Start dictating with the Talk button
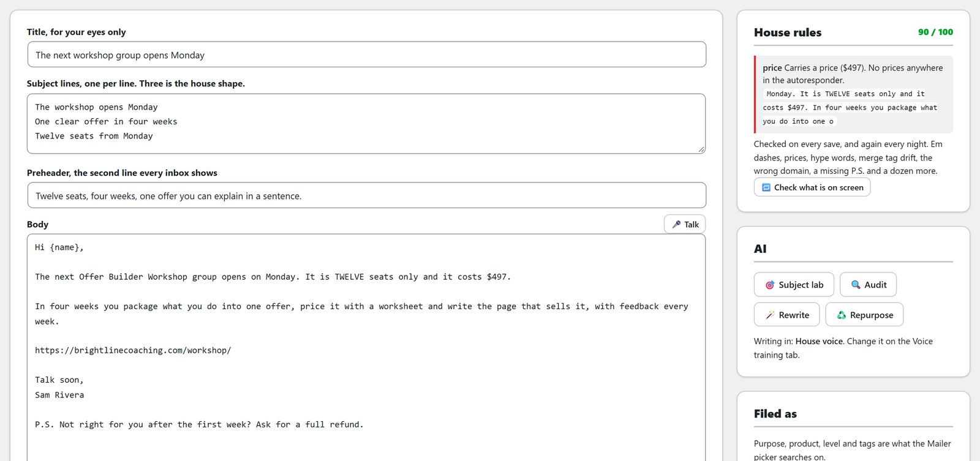This screenshot has width=980, height=461. click(685, 224)
